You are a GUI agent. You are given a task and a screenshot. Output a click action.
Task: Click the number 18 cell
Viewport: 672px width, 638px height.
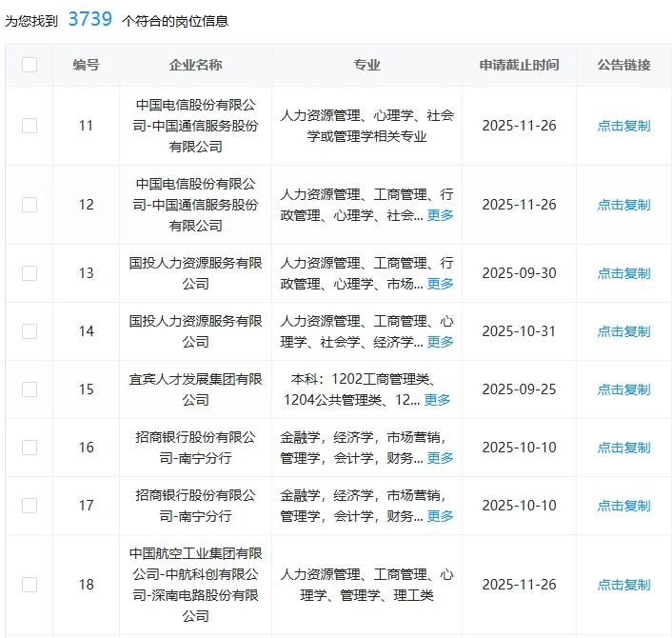coord(86,585)
